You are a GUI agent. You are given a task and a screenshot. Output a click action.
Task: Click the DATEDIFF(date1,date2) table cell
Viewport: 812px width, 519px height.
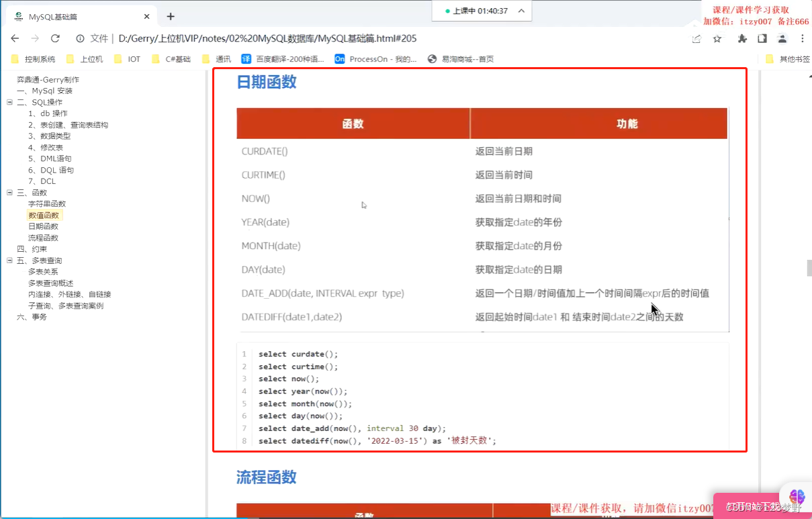291,317
